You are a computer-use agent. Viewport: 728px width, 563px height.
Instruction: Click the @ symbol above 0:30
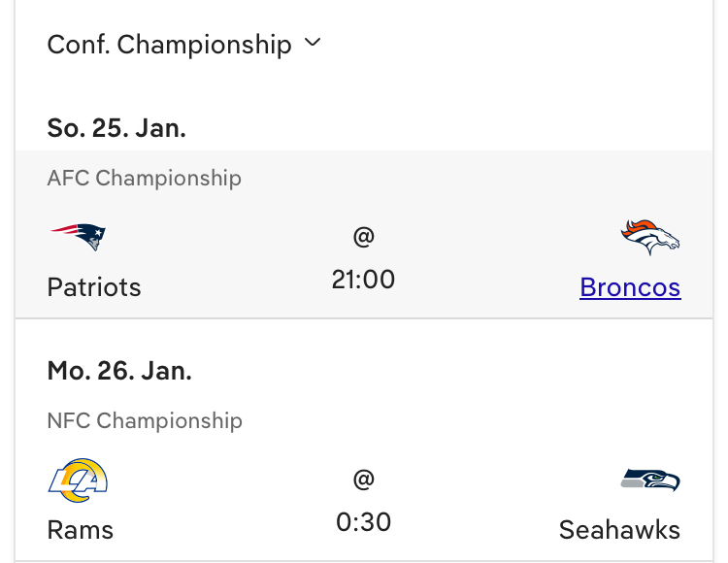coord(363,479)
